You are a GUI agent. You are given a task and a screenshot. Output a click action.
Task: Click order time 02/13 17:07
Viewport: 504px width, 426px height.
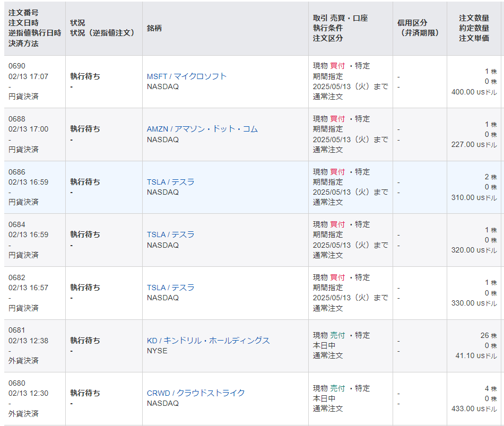pos(28,76)
